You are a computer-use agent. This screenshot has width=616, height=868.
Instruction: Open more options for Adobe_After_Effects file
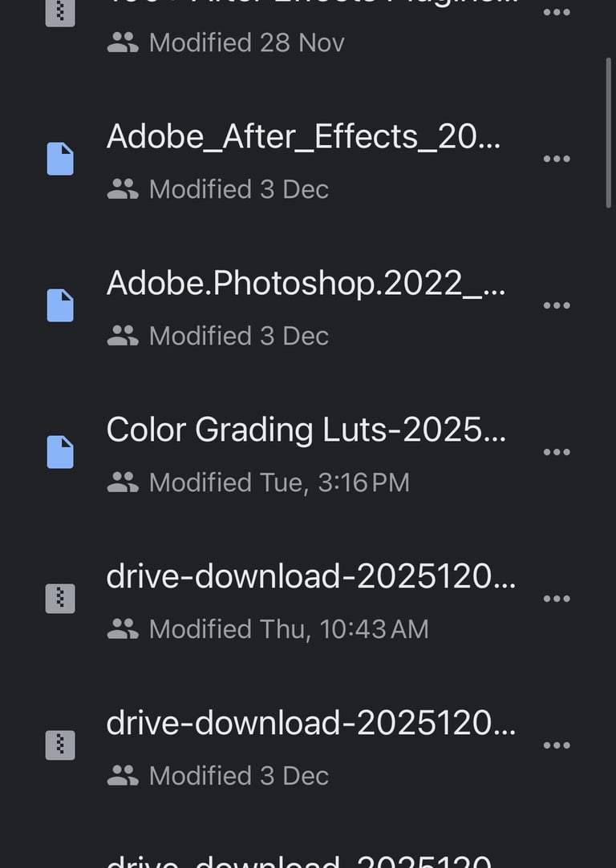[x=557, y=159]
